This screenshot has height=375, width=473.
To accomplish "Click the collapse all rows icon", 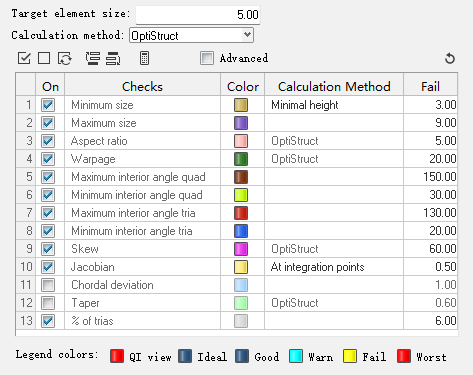I will click(113, 58).
